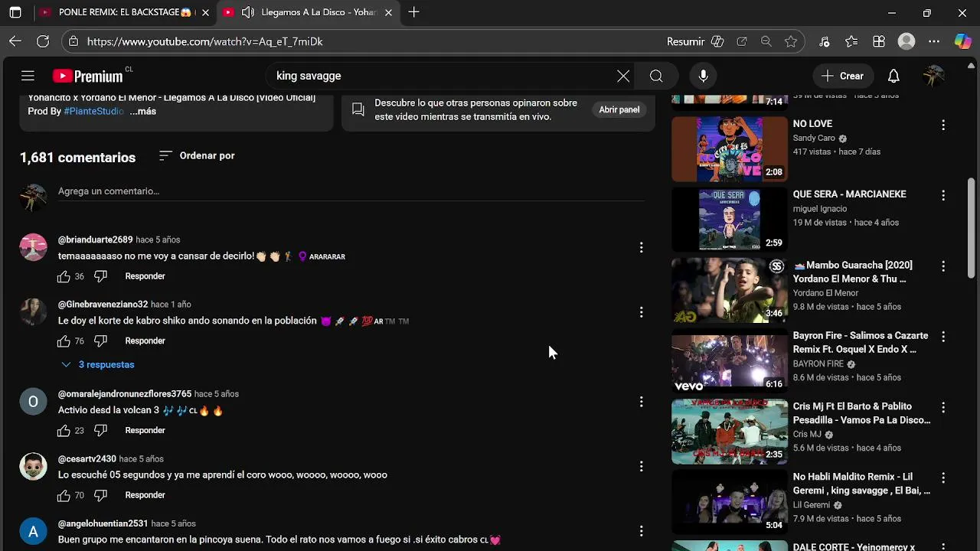Screen dimensions: 980x551
Task: Open QUE SERA - MARCIANEKE thumbnail
Action: tap(729, 219)
